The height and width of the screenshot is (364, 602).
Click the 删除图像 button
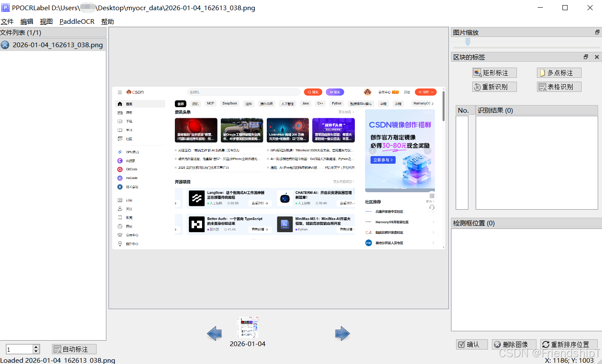[x=514, y=344]
